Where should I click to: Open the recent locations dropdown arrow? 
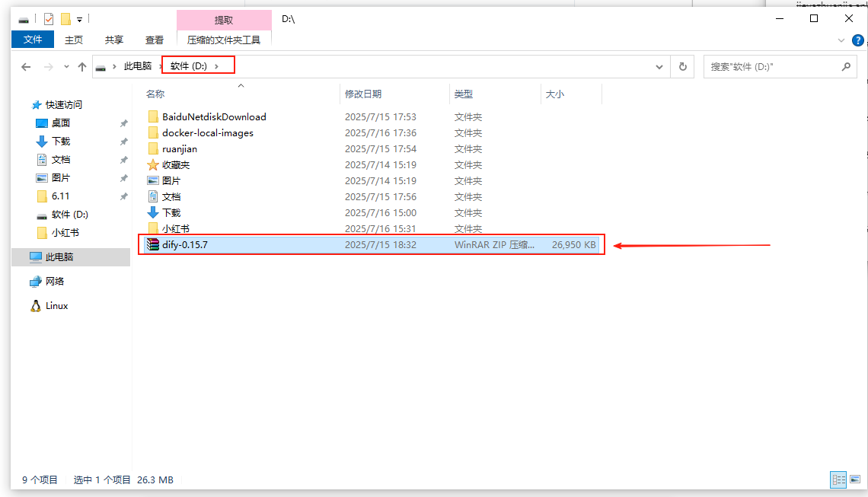click(x=66, y=67)
